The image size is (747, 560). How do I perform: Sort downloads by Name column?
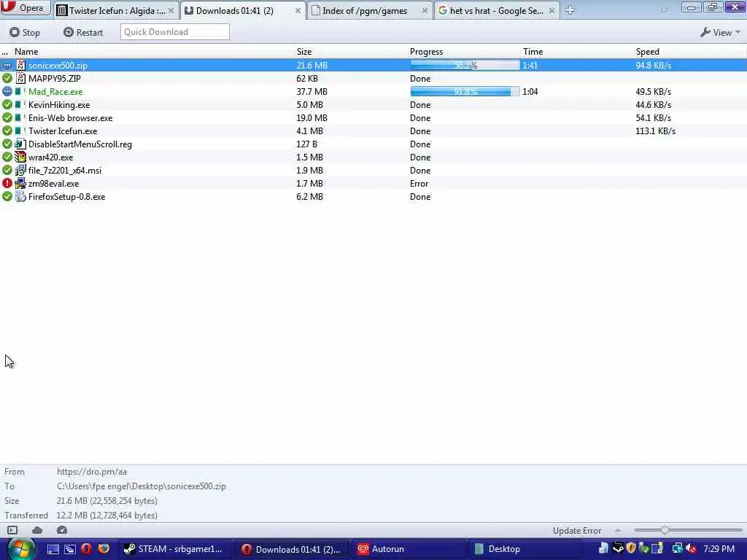(26, 52)
